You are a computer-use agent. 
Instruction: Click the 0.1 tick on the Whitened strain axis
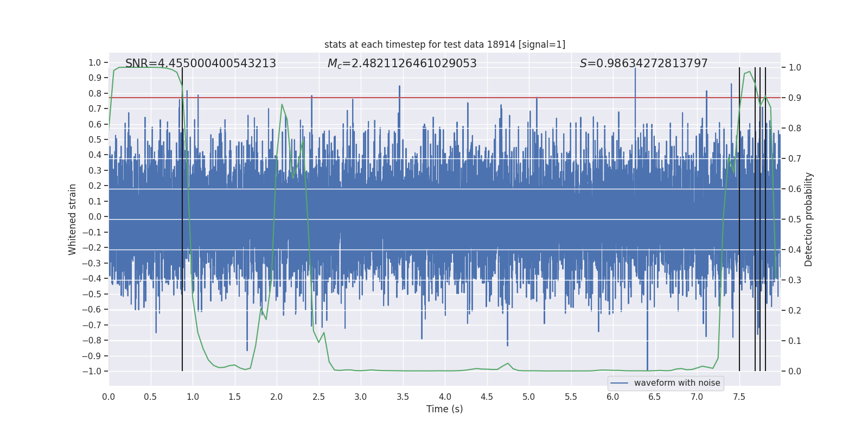pyautogui.click(x=95, y=201)
